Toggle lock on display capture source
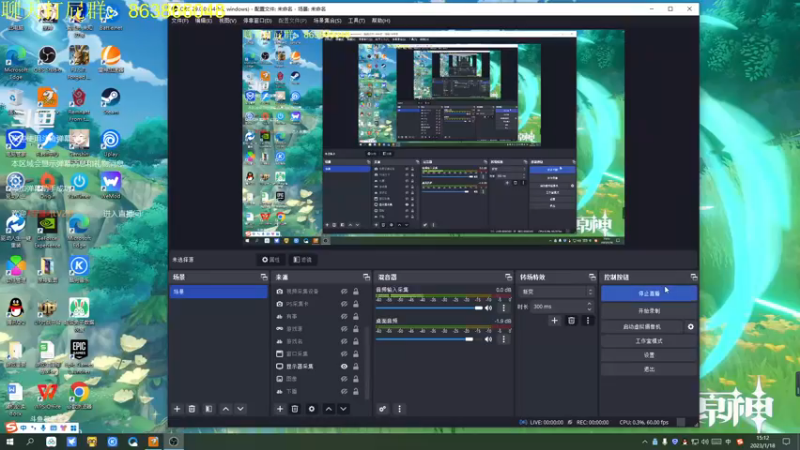The height and width of the screenshot is (450, 800). coord(356,366)
